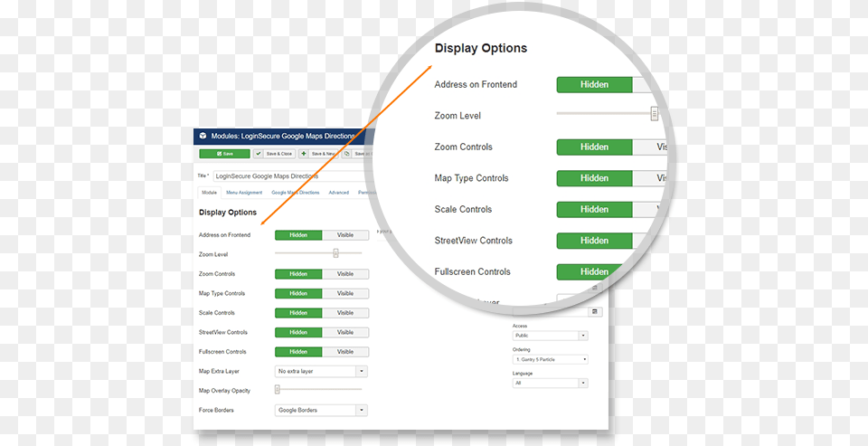
Task: Switch to the Menu Assignment tab
Action: pyautogui.click(x=244, y=193)
